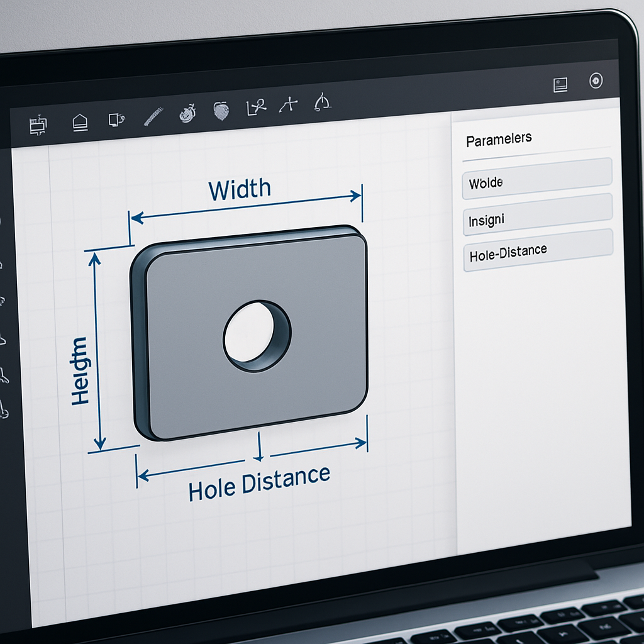Click the Width dimension label
Viewport: 644px width, 644px height.
coord(240,187)
